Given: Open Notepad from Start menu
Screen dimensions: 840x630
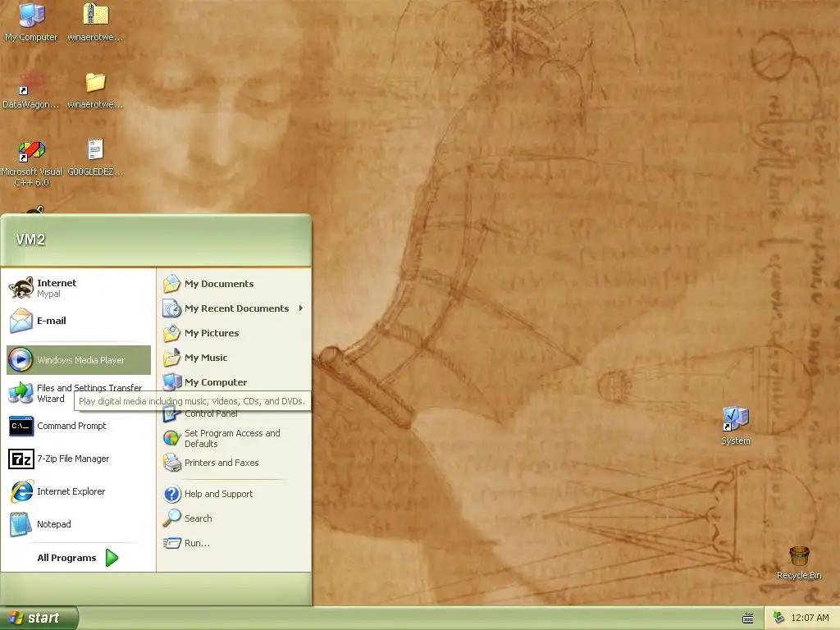Looking at the screenshot, I should pyautogui.click(x=79, y=524).
